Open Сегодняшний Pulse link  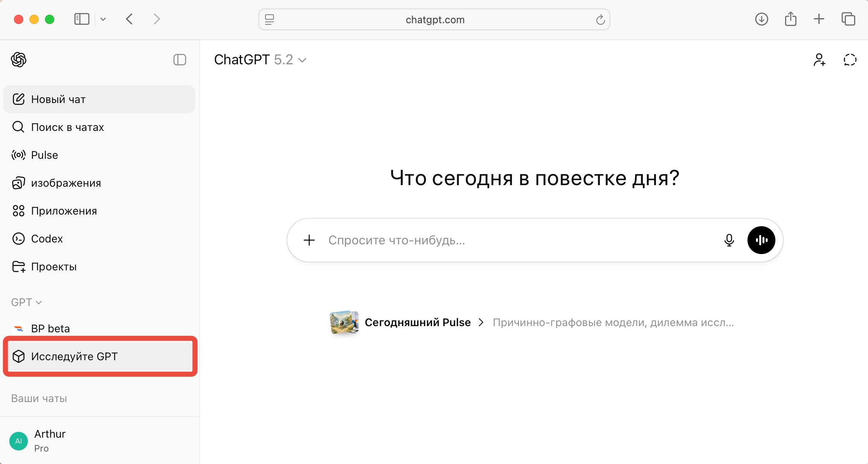418,322
